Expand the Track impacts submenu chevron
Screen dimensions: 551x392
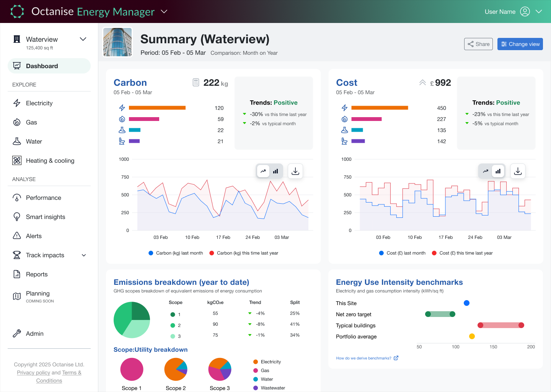pyautogui.click(x=84, y=255)
